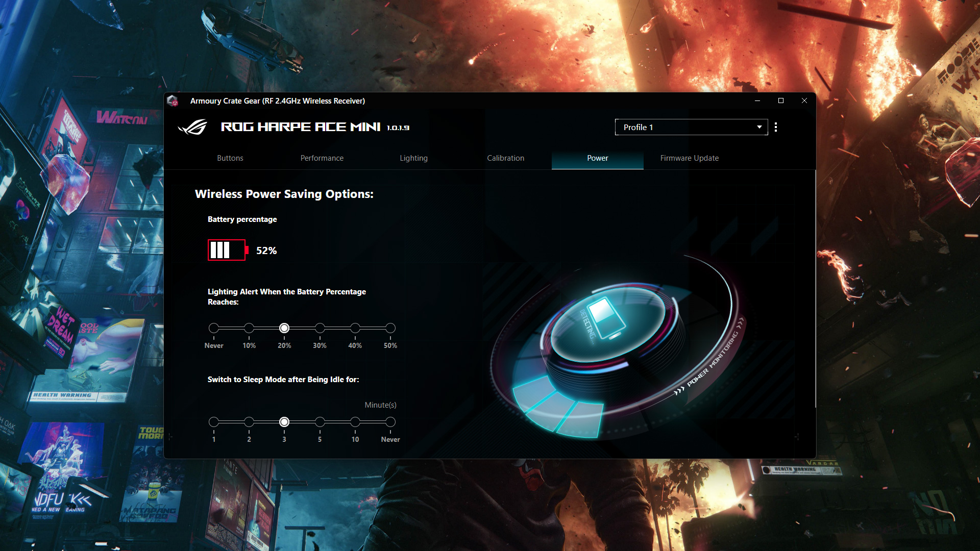
Task: Click the Battery percentage label
Action: (x=242, y=219)
